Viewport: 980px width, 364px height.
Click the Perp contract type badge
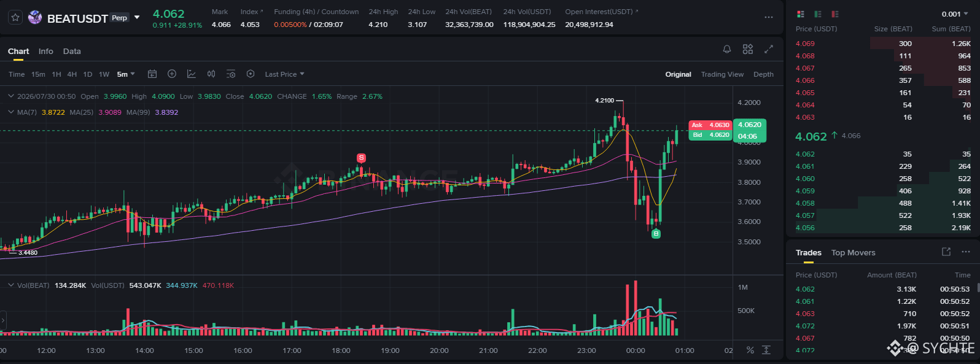tap(119, 18)
